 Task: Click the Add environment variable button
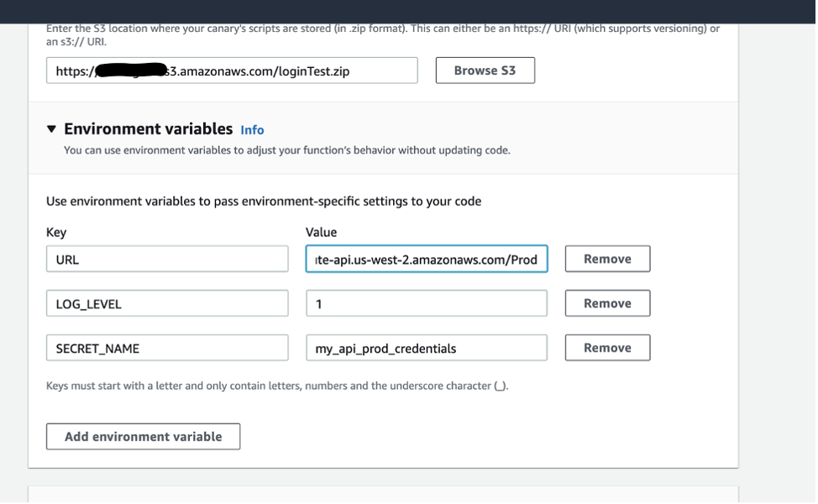(143, 436)
